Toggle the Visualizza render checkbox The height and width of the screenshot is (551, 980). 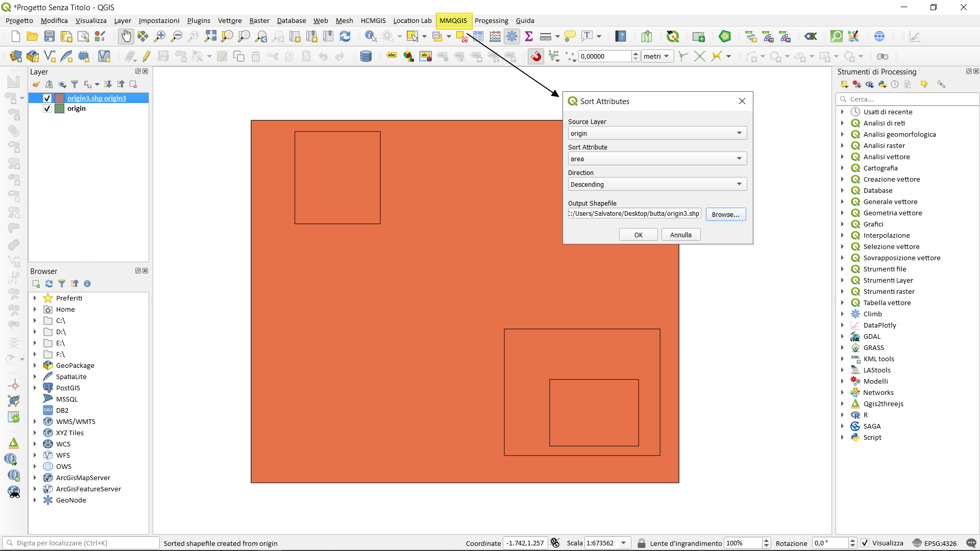(x=865, y=543)
